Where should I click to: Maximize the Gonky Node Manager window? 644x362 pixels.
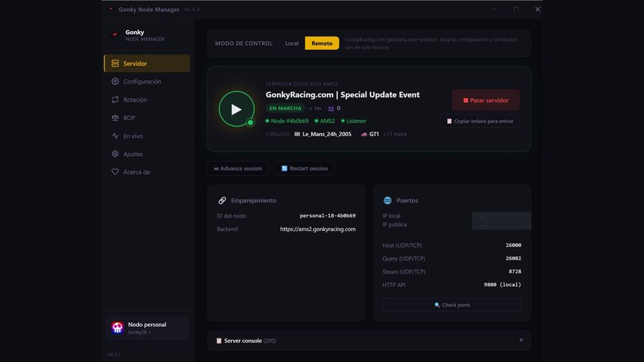[x=516, y=9]
